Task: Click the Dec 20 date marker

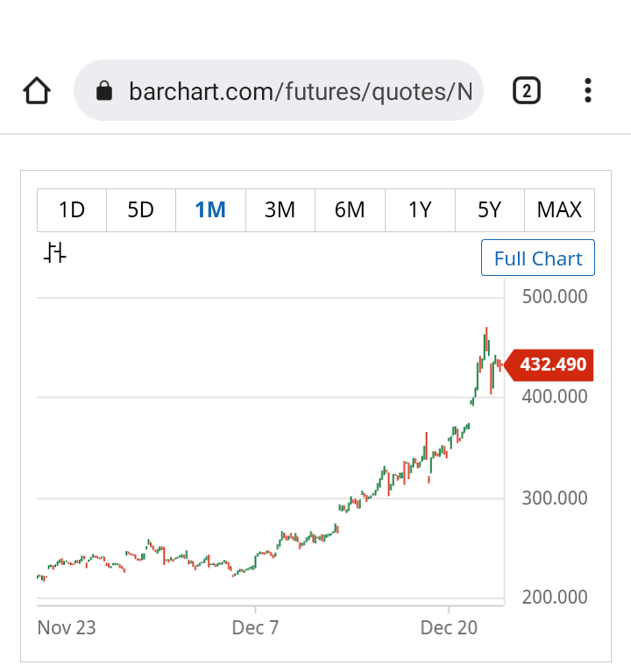Action: (448, 627)
